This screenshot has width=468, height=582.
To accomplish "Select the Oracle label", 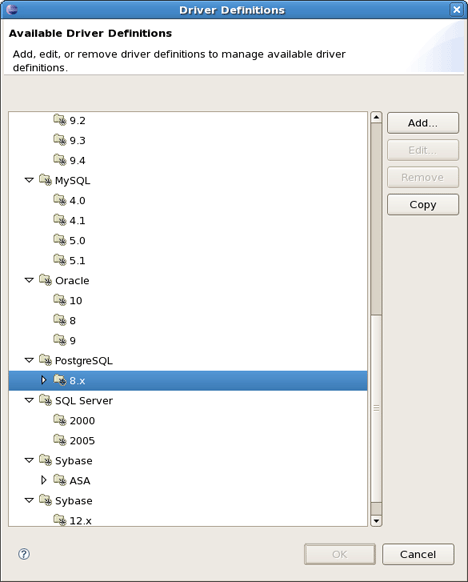I will click(72, 281).
